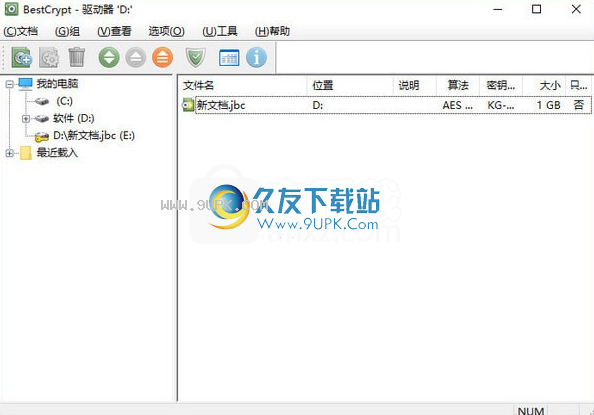Click the blue information icon
Viewport: 594px width, 415px height.
click(256, 58)
